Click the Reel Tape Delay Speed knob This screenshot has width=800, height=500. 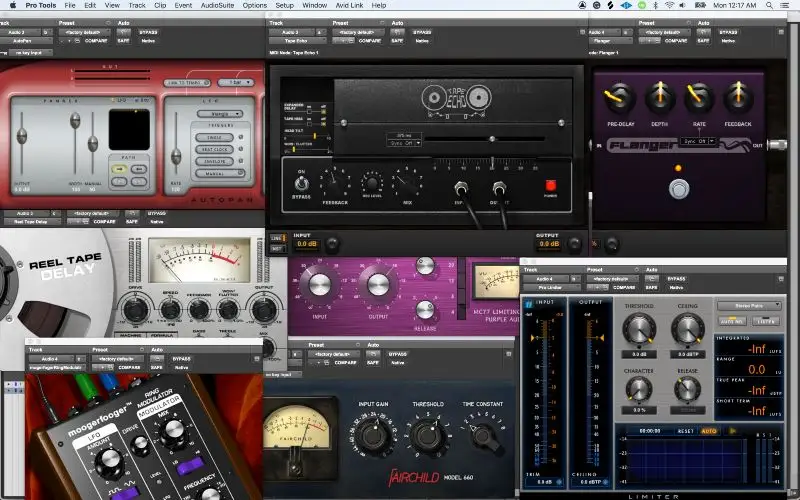170,309
